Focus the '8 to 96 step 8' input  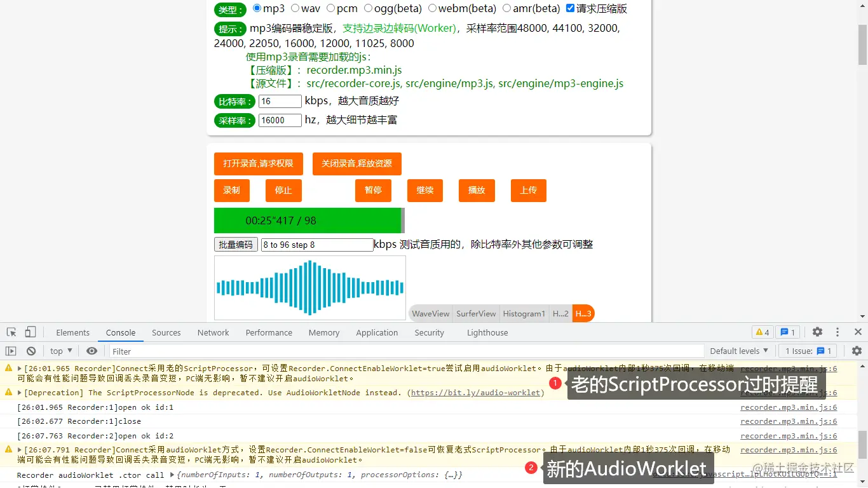pyautogui.click(x=317, y=245)
